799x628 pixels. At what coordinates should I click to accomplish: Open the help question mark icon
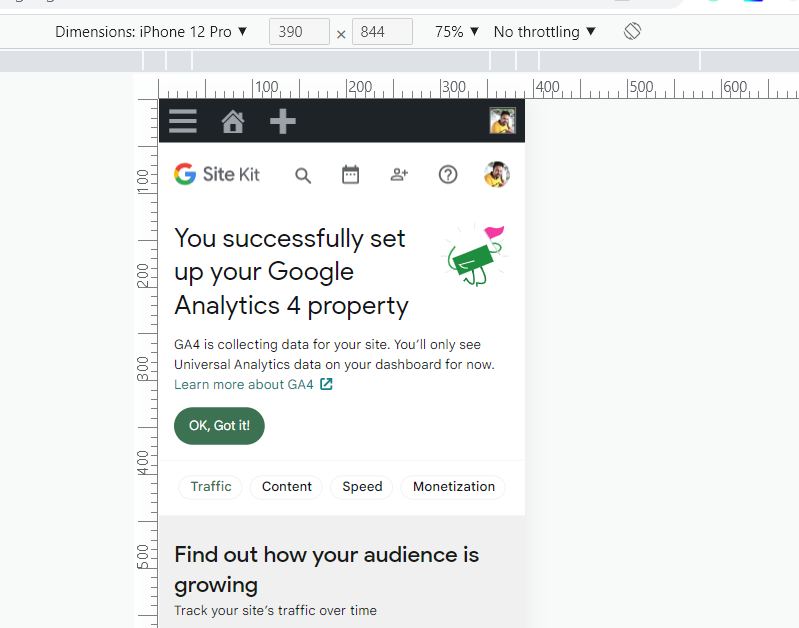(x=448, y=175)
